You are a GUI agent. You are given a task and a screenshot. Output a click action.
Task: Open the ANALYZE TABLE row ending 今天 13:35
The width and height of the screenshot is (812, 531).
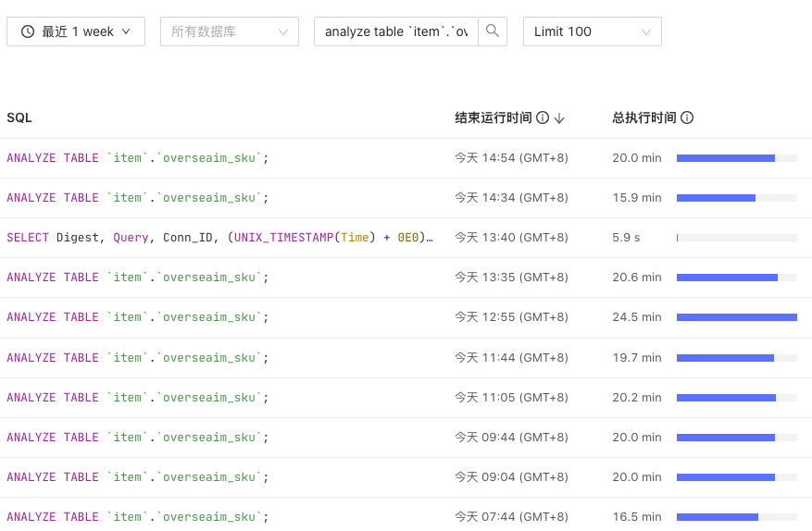(406, 278)
